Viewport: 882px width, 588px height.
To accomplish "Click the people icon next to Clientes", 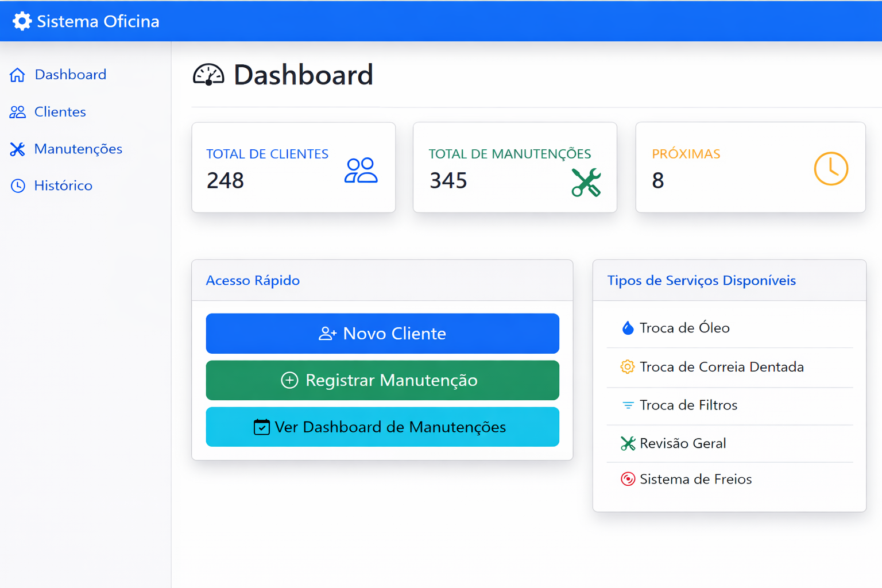I will point(18,112).
